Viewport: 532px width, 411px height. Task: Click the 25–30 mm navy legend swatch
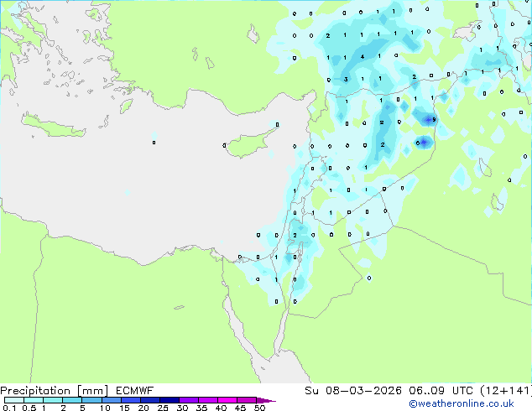169,400
